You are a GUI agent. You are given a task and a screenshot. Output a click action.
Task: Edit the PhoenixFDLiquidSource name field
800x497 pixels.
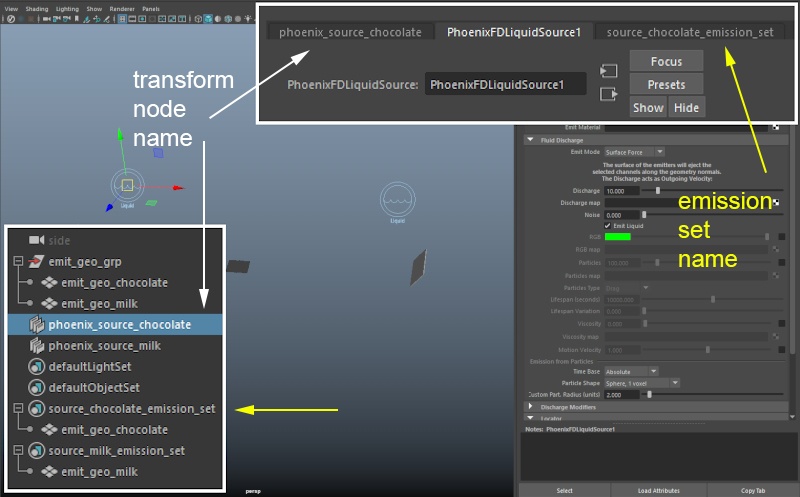click(505, 84)
